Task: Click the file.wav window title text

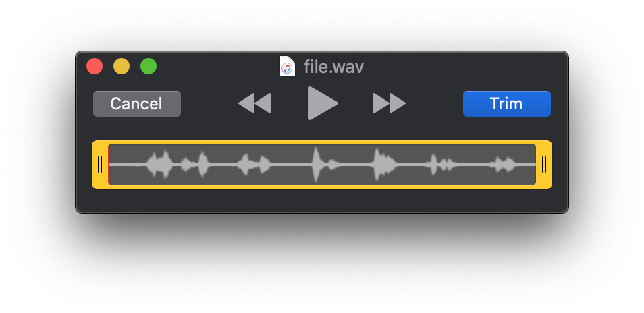Action: 333,67
